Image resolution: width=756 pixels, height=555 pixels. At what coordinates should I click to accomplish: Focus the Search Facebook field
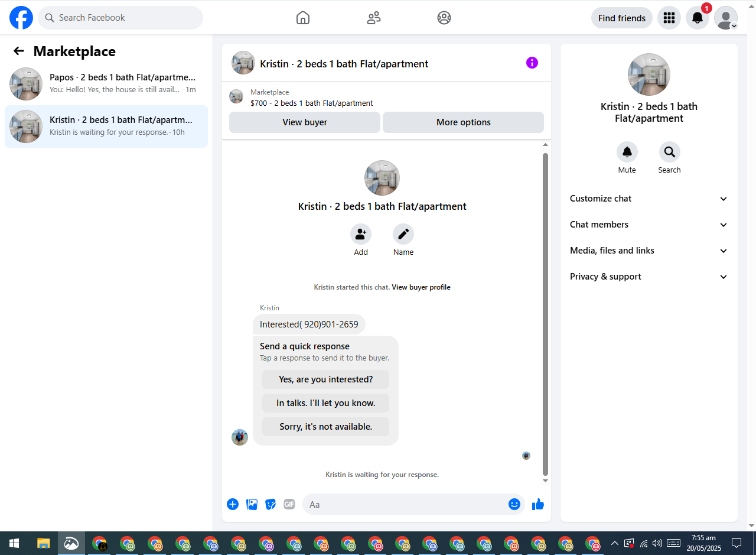(120, 18)
